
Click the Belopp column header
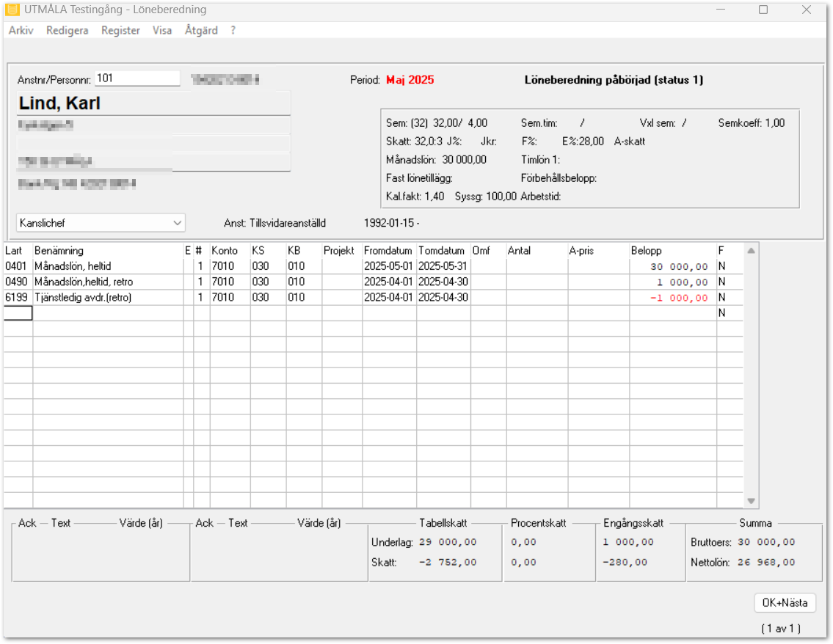tap(646, 251)
